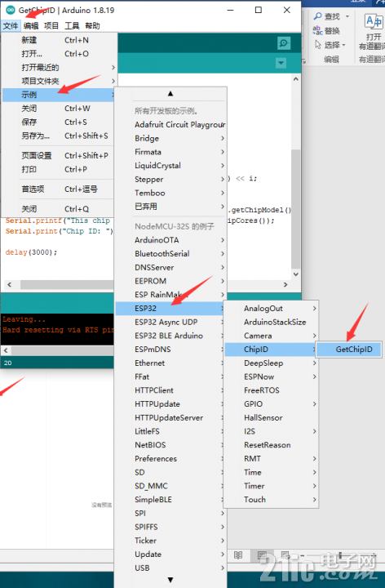Open the 项目 menu
Viewport: 385px width, 588px height.
pyautogui.click(x=51, y=25)
